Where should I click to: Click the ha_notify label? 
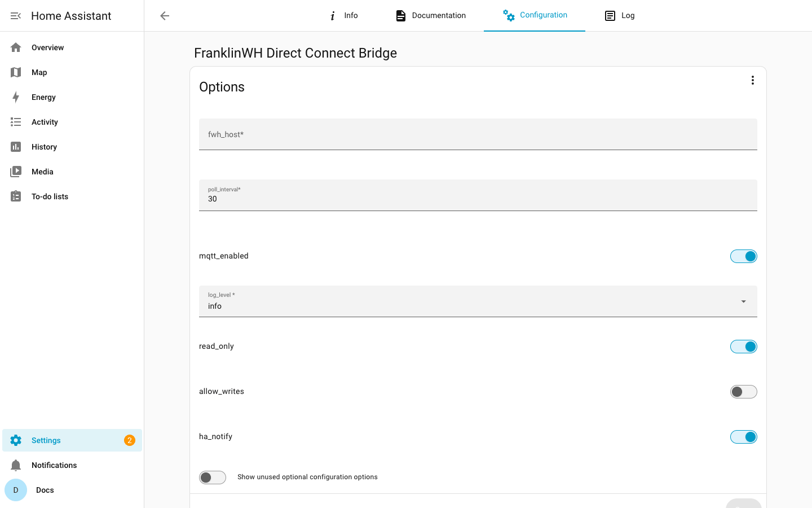(215, 437)
